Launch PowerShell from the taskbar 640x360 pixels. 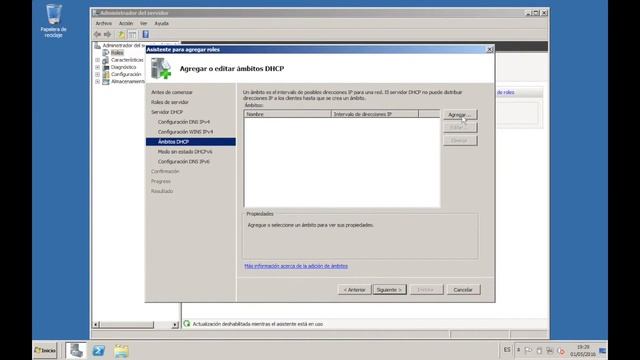point(98,351)
